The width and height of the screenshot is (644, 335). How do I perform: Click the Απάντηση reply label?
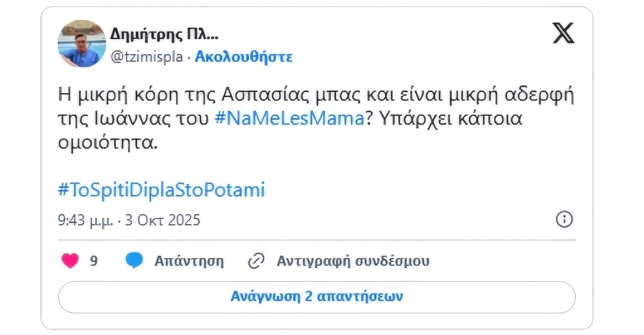tap(189, 261)
